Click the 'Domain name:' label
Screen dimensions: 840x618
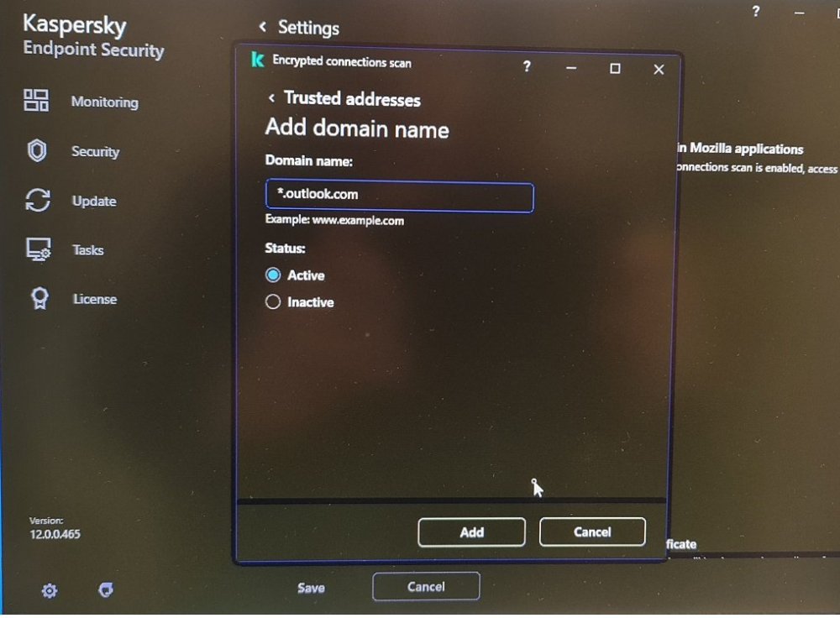308,160
